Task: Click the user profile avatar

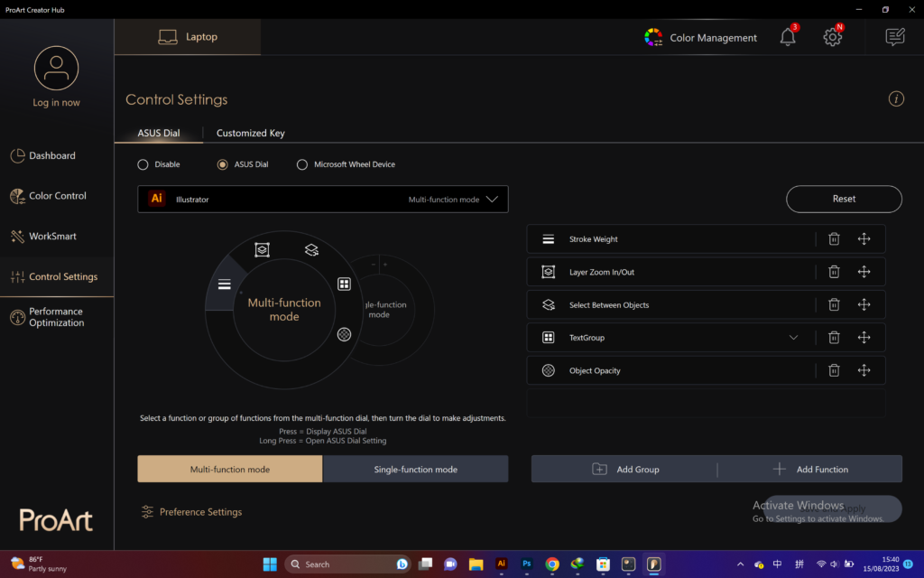Action: click(57, 68)
